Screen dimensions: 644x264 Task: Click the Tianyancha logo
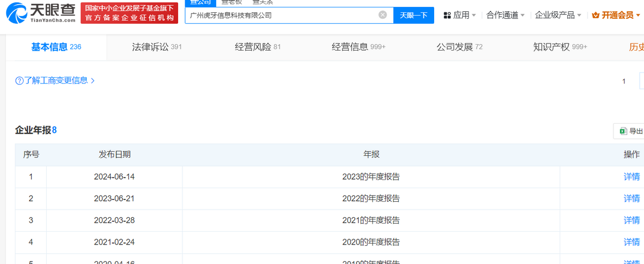pyautogui.click(x=39, y=13)
